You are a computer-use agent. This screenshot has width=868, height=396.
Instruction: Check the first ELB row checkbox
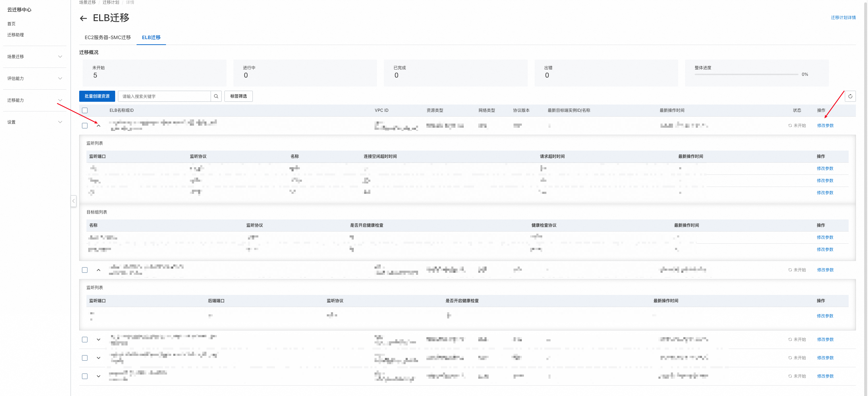(85, 126)
